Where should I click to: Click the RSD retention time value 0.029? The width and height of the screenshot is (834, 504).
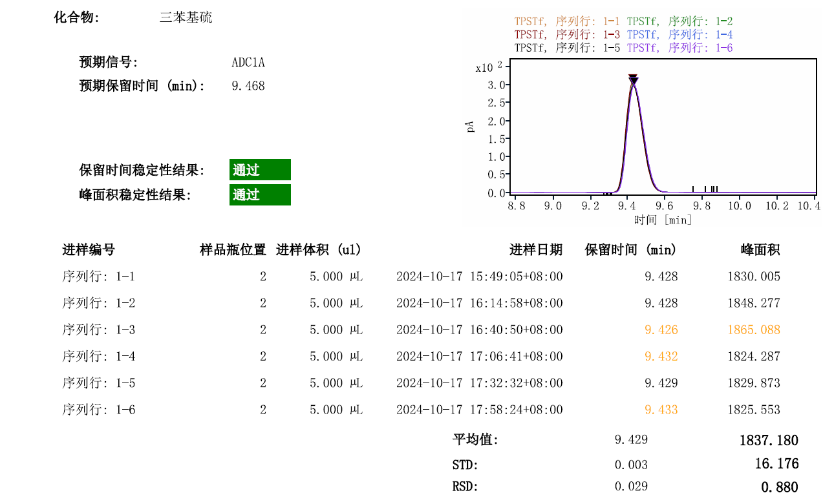click(631, 487)
